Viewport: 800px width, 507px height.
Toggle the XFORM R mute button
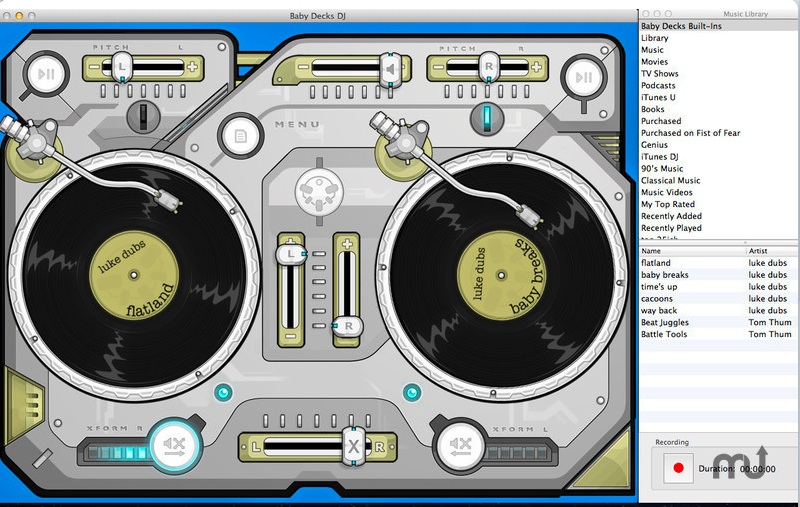point(176,446)
